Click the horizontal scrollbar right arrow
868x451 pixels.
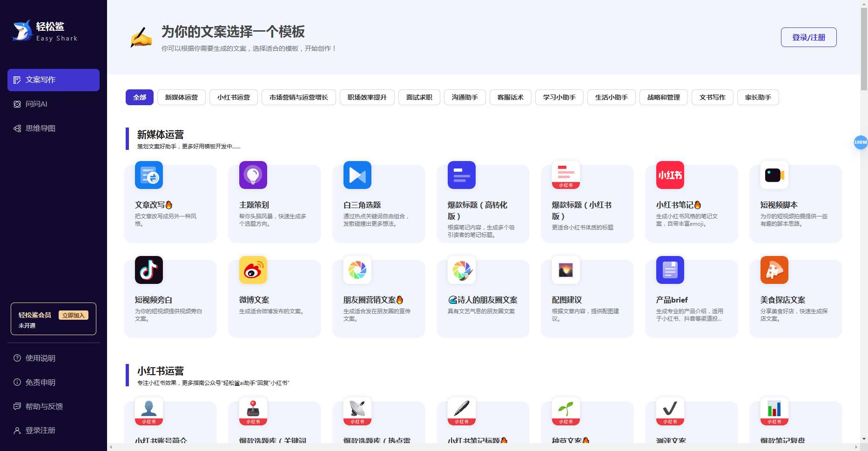pos(856,447)
